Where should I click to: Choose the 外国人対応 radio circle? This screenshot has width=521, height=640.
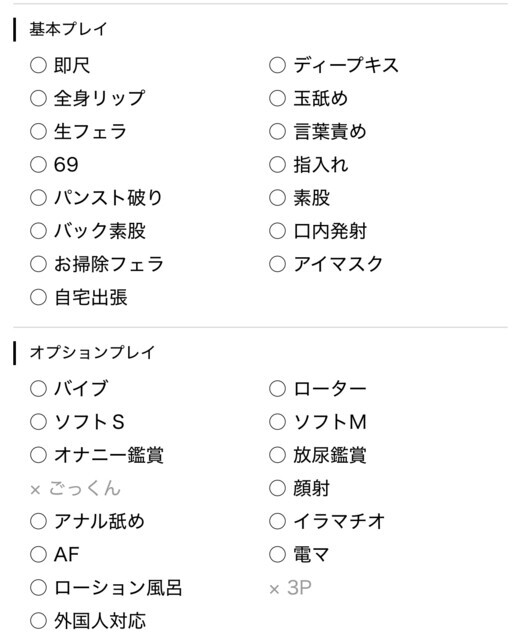(38, 620)
